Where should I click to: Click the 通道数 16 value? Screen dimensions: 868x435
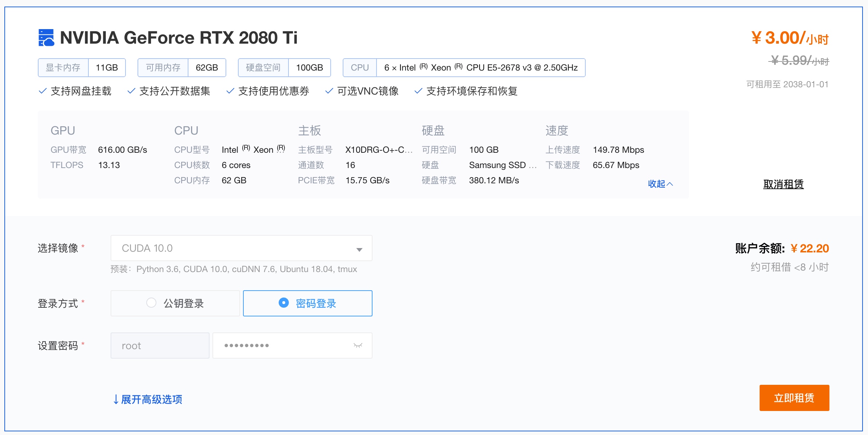pyautogui.click(x=350, y=165)
